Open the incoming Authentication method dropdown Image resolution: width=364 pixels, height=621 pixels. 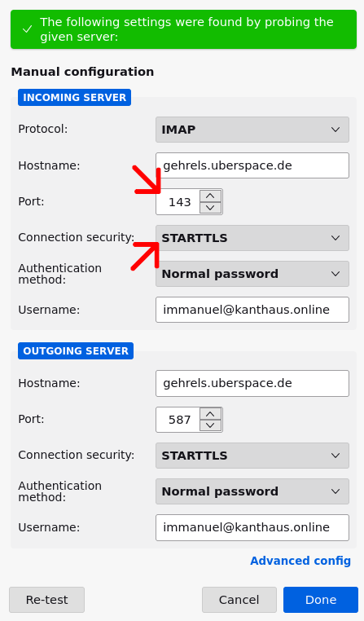pos(252,274)
